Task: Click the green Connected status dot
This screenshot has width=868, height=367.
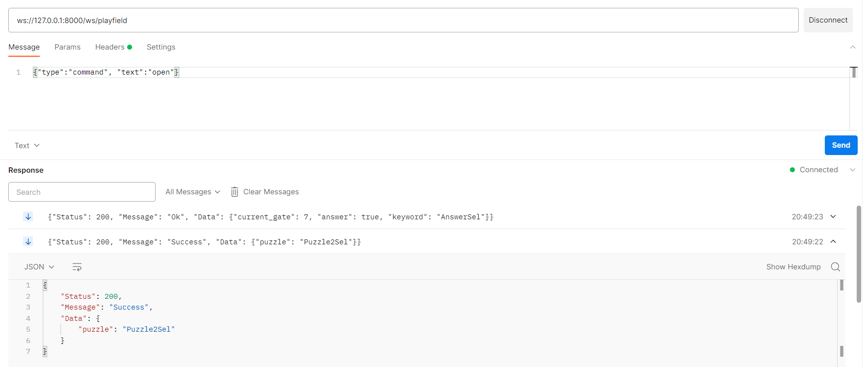Action: coord(792,170)
